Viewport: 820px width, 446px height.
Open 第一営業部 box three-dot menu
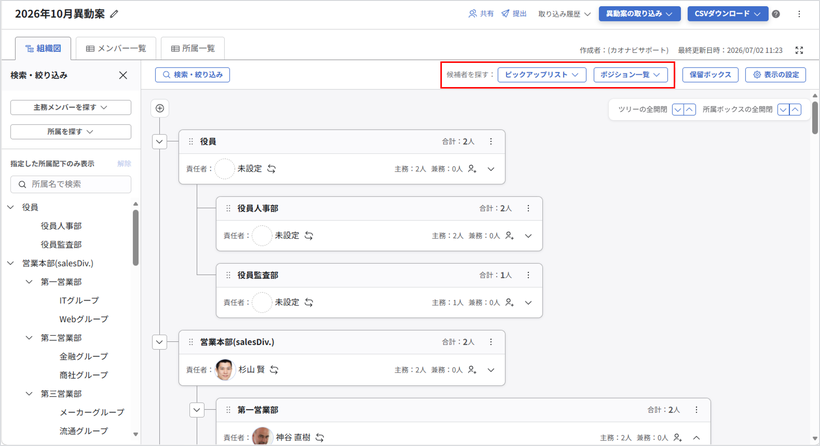tap(696, 410)
